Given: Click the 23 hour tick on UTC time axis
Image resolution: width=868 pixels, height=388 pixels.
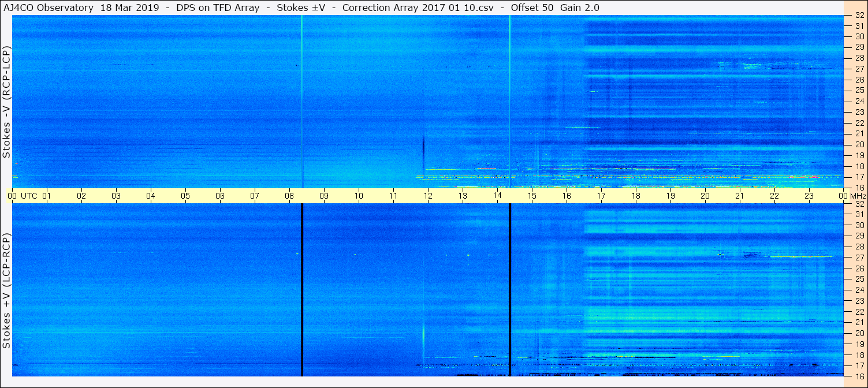Looking at the screenshot, I should click(x=809, y=196).
